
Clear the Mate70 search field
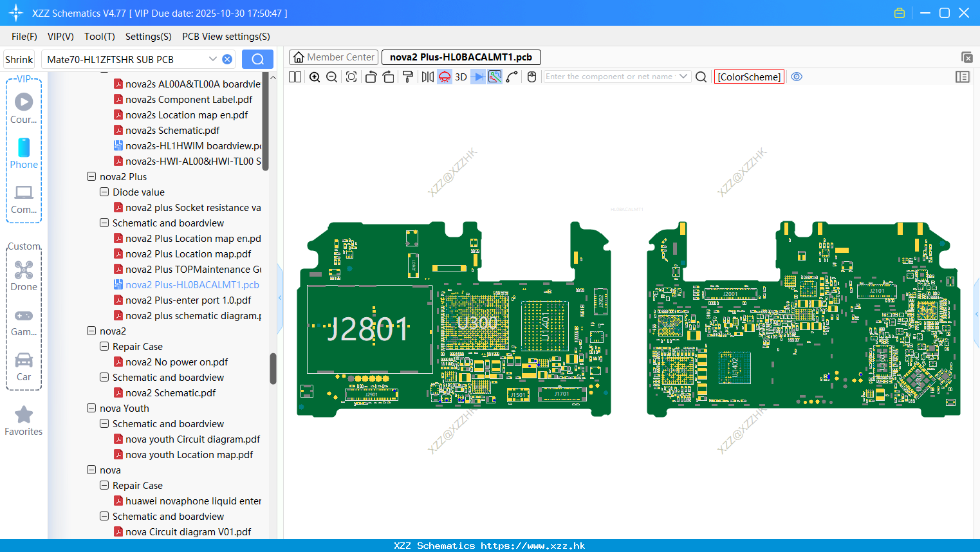227,59
